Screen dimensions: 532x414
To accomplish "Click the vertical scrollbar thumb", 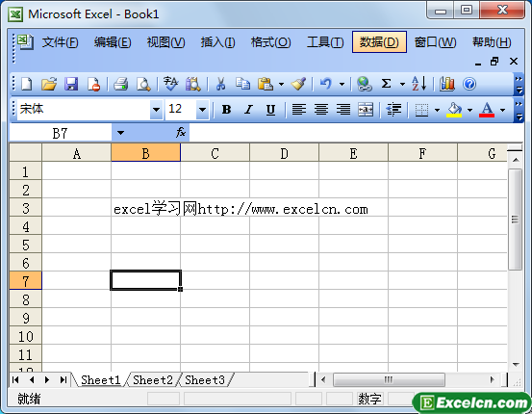I will pos(515,220).
